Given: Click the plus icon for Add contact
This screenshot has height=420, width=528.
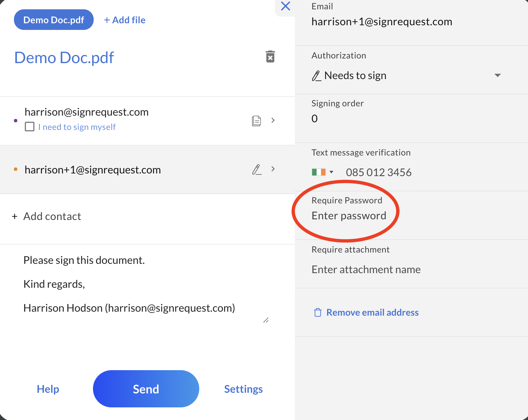Looking at the screenshot, I should tap(15, 217).
